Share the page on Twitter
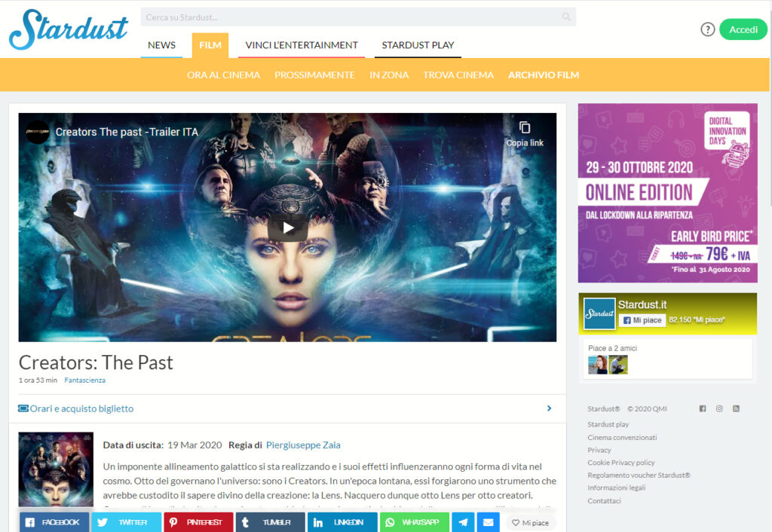Screen dimensions: 772x532 [x=127, y=522]
